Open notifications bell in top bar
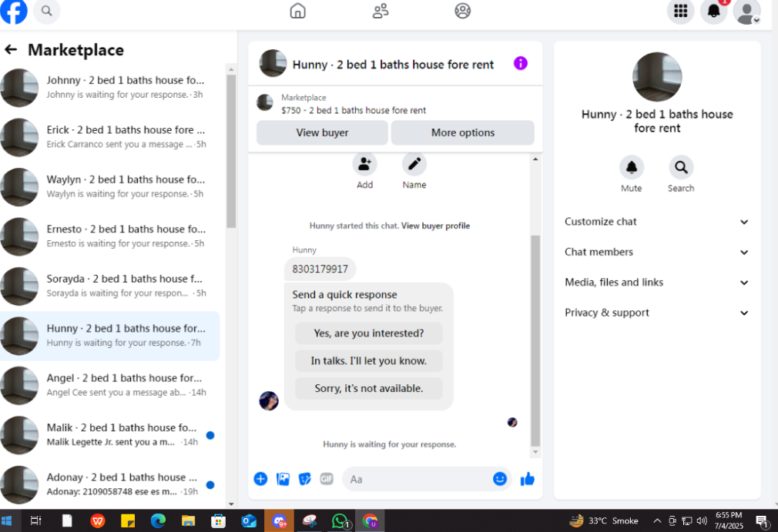Viewport: 778px width, 532px height. tap(713, 11)
